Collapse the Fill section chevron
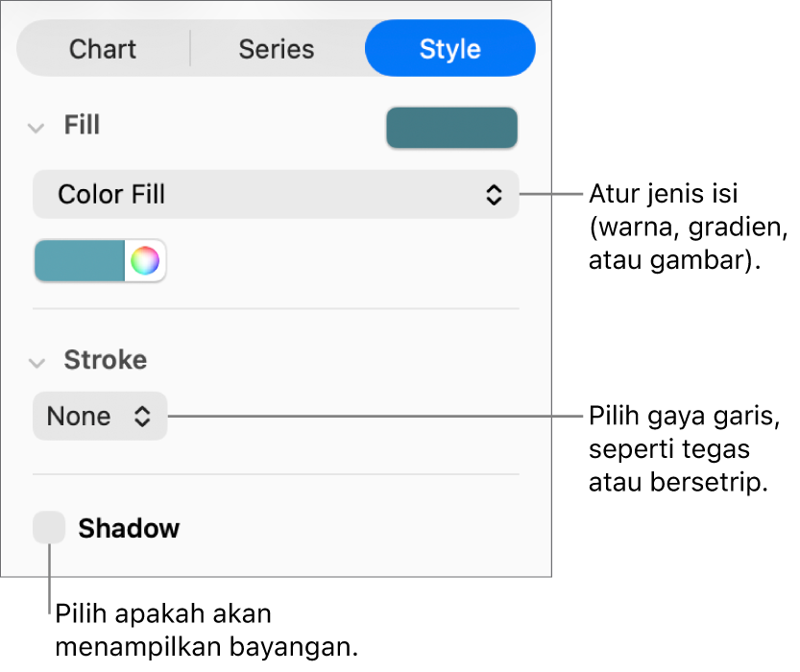 (36, 127)
